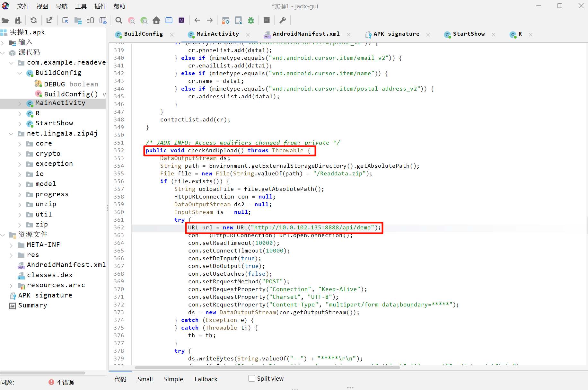
Task: Click the open file folder icon
Action: [x=5, y=21]
